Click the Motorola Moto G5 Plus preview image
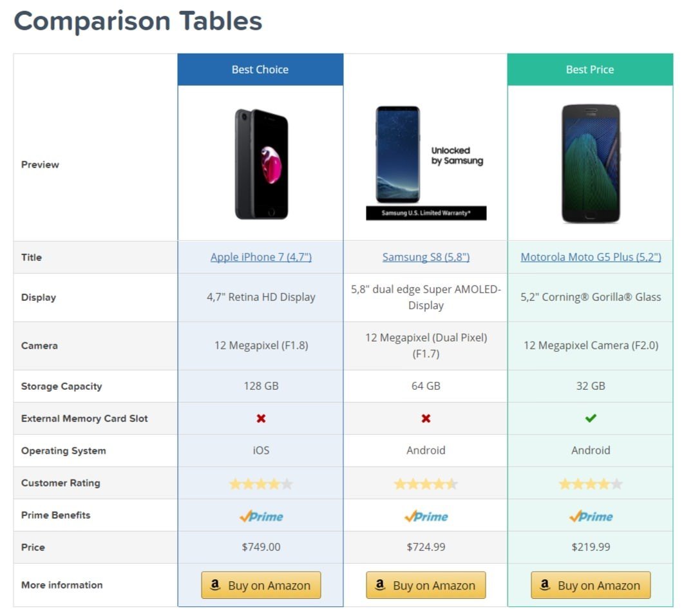The height and width of the screenshot is (616, 684). click(591, 164)
